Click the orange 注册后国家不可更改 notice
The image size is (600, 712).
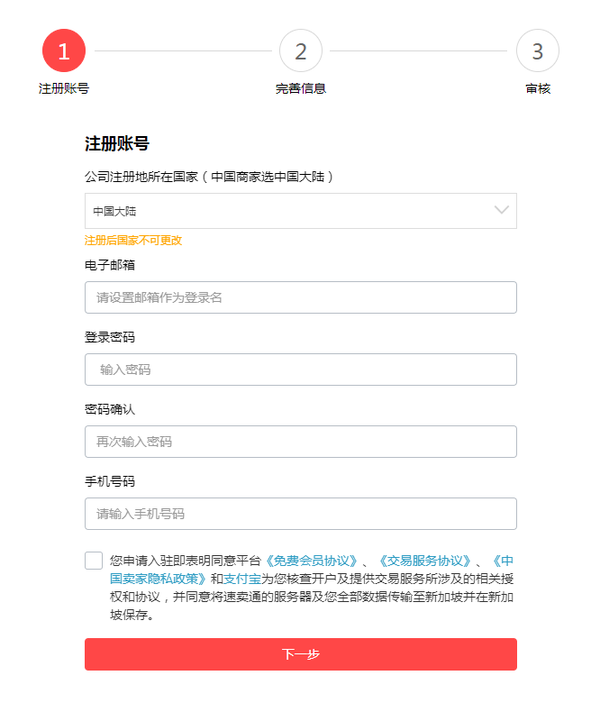133,240
